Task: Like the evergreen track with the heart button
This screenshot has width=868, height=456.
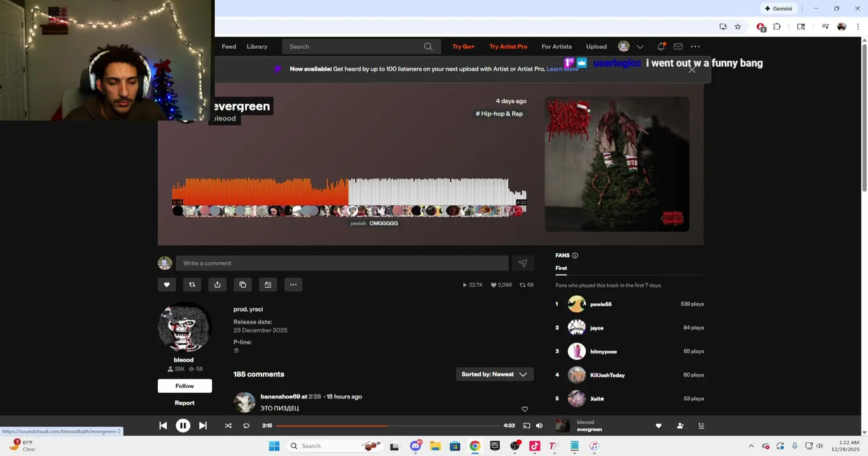Action: pyautogui.click(x=167, y=284)
